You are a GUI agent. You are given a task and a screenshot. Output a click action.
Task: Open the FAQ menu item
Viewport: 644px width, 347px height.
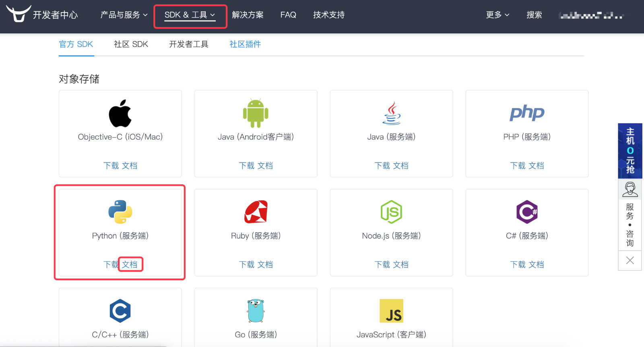point(288,15)
